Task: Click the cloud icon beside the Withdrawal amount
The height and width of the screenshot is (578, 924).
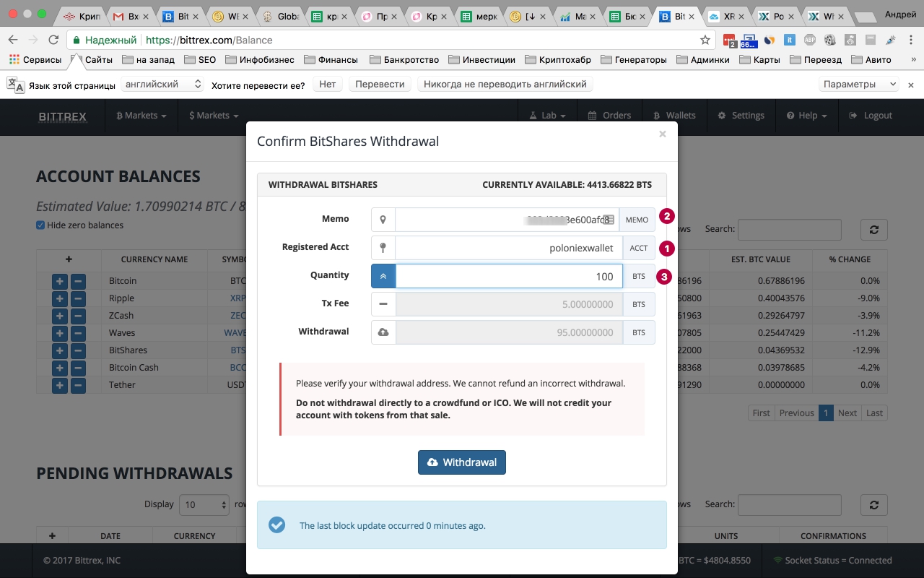Action: click(x=383, y=332)
